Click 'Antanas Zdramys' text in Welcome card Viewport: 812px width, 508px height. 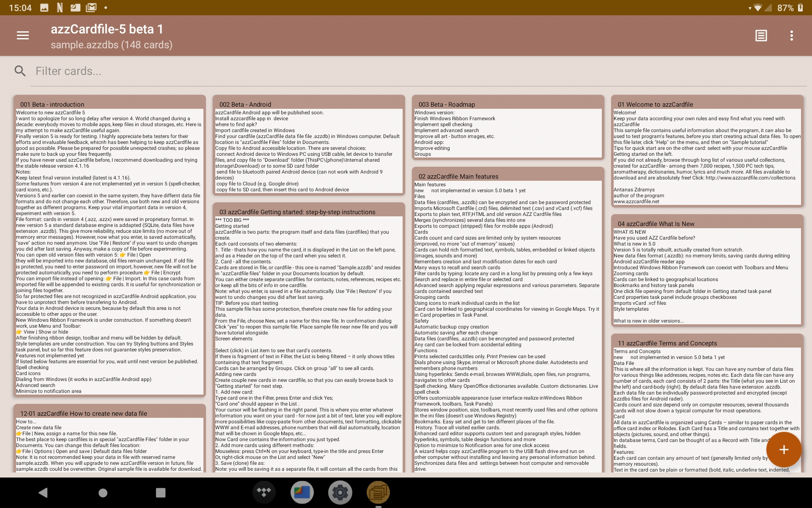634,190
